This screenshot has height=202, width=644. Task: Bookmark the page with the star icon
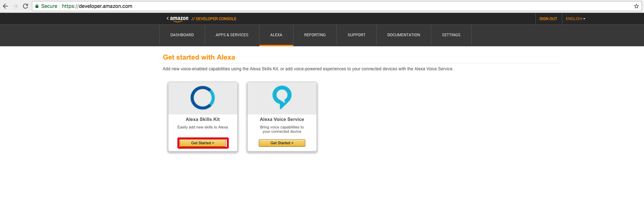pyautogui.click(x=636, y=6)
